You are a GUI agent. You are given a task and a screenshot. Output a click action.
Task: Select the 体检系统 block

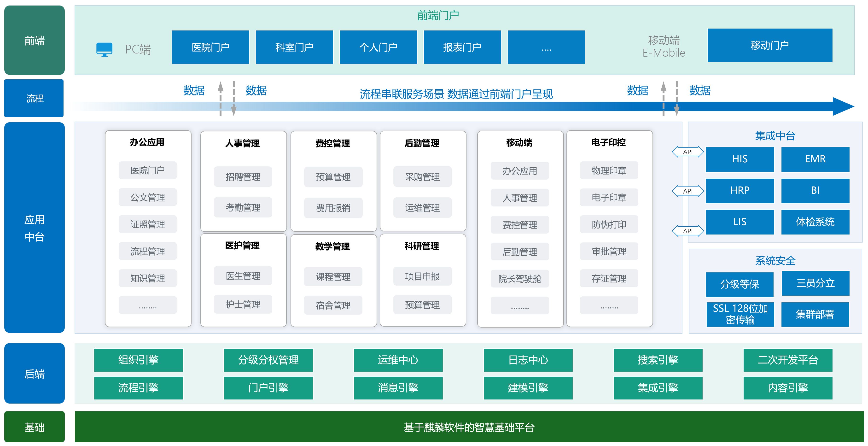tap(815, 222)
